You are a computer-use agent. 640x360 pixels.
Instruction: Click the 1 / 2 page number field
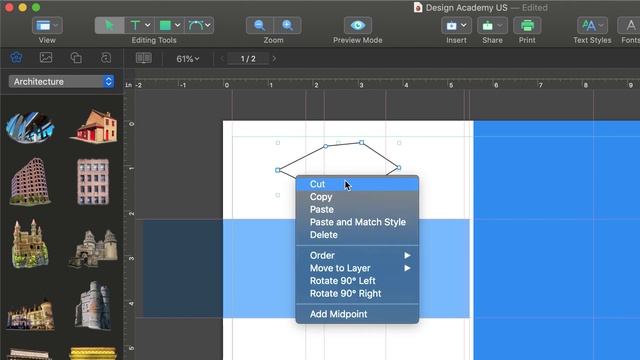click(x=248, y=59)
